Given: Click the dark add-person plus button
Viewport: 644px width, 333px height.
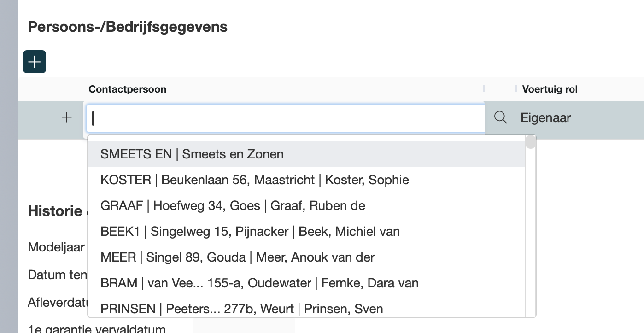Looking at the screenshot, I should click(35, 62).
